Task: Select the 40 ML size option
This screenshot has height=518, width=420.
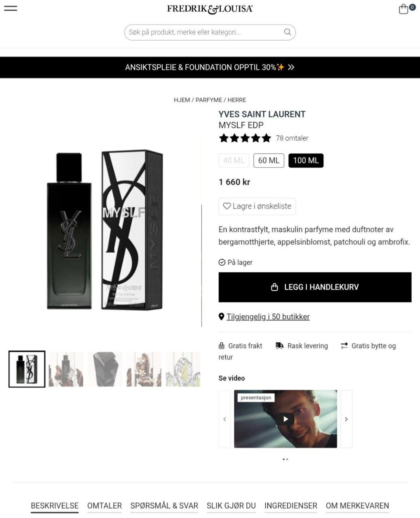Action: click(x=234, y=161)
